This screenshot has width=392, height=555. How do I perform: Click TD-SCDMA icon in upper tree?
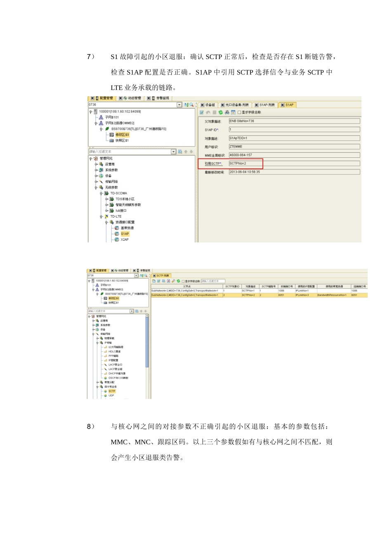coord(106,193)
